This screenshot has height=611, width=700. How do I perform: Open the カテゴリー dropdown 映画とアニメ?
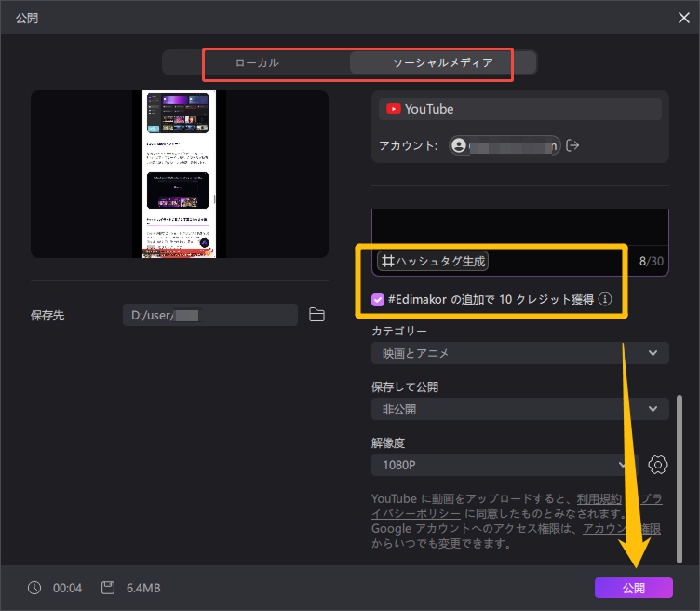[x=520, y=353]
